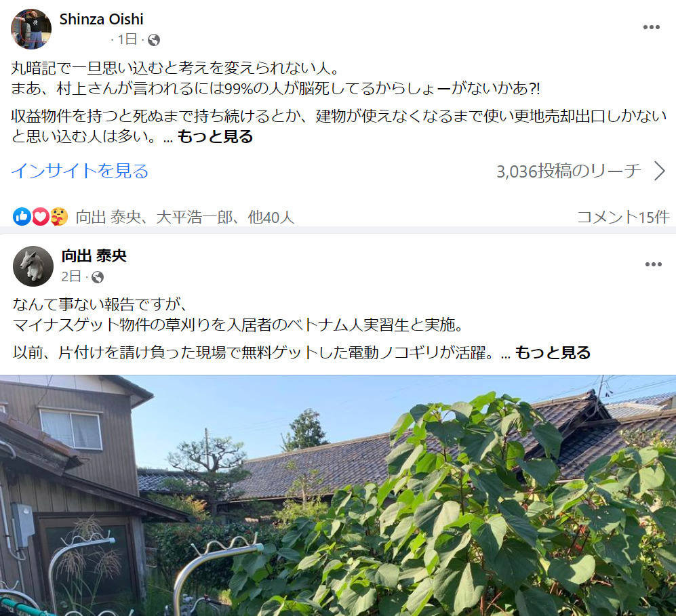View 3,036投稿のリーチ details
Viewport: 676px width, 616px height.
coord(569,171)
